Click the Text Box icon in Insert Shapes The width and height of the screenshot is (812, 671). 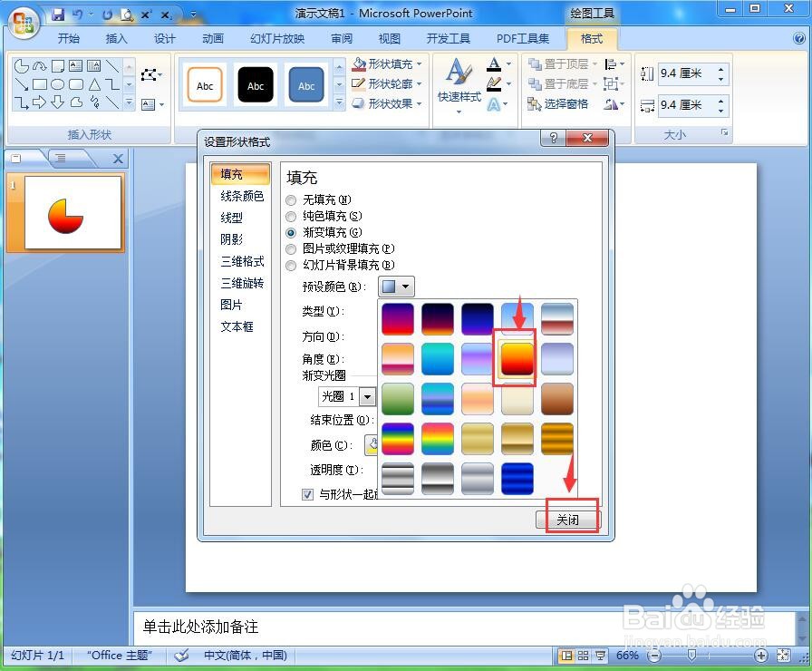(x=148, y=104)
